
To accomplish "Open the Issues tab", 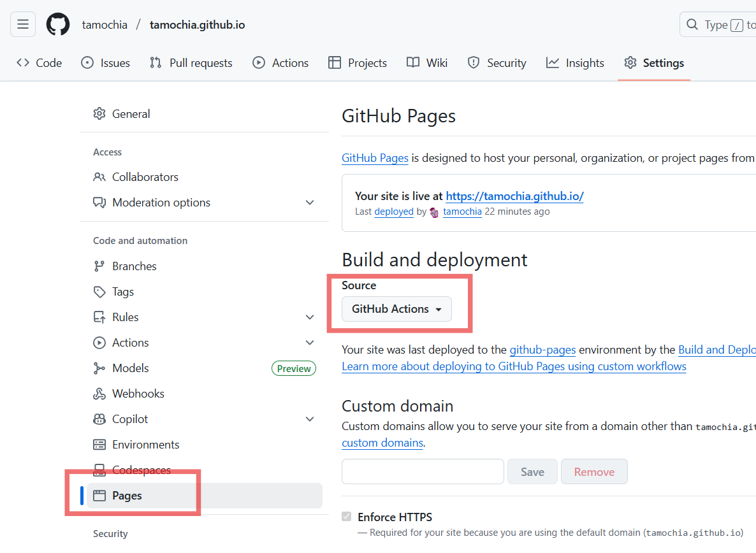I will [x=106, y=63].
